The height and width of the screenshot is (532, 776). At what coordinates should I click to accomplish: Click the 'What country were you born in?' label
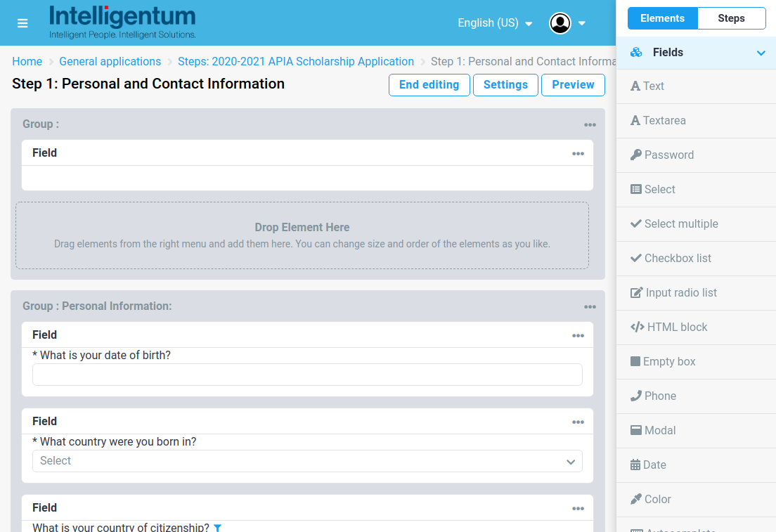click(x=115, y=442)
